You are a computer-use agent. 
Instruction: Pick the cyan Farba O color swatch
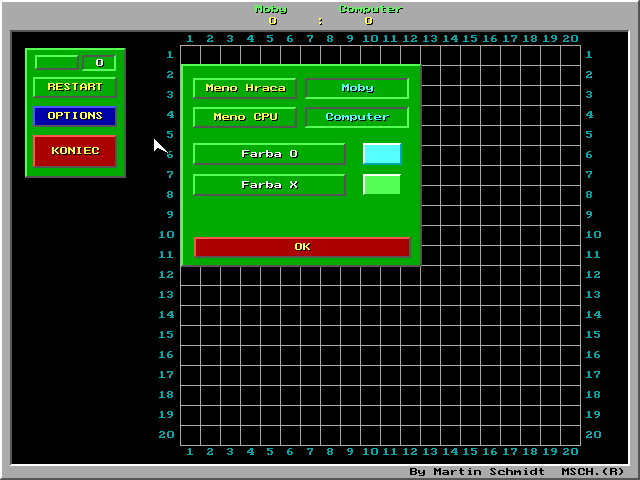tap(382, 154)
